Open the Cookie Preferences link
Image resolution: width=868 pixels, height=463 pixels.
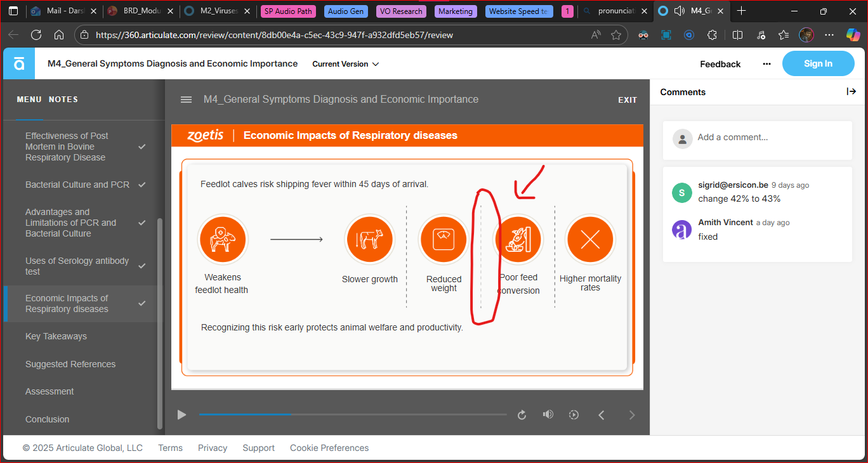pyautogui.click(x=329, y=448)
